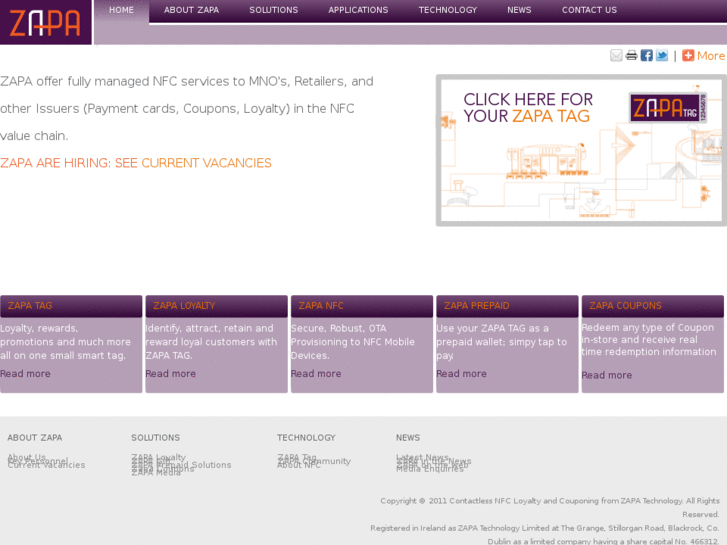Open the Home menu tab
The height and width of the screenshot is (545, 727).
(x=121, y=10)
